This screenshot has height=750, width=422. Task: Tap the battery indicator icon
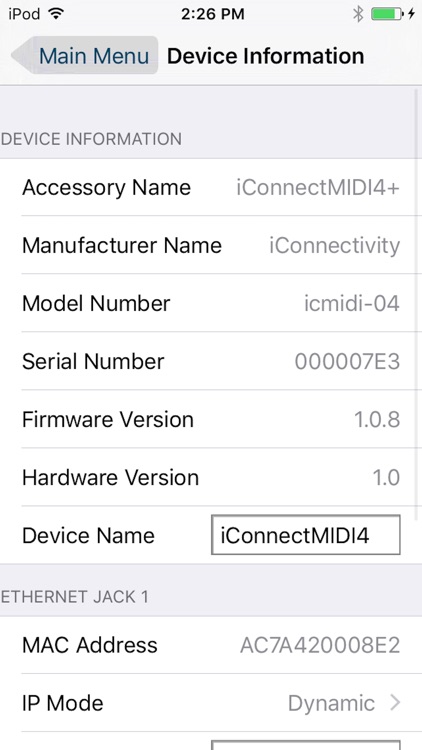pos(387,14)
